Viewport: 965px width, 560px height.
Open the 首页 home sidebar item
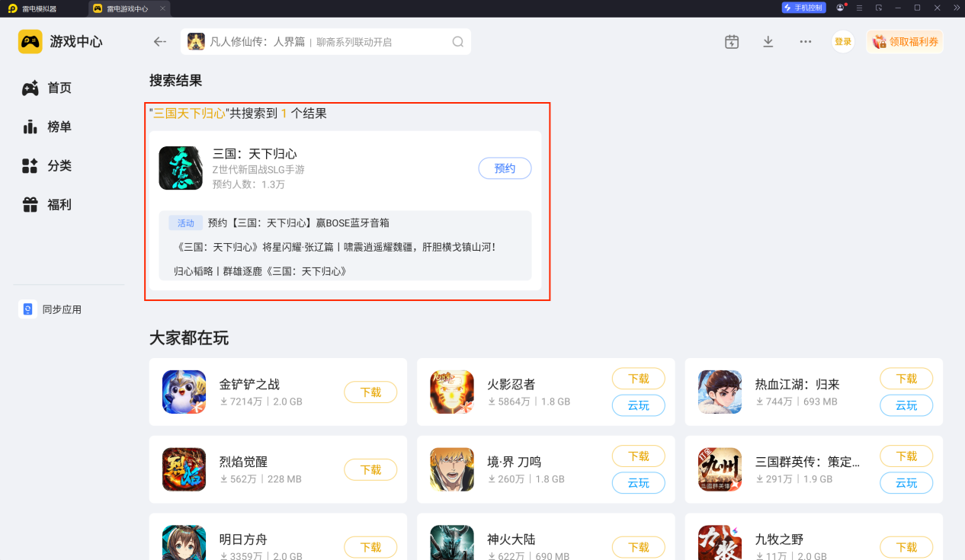(47, 88)
